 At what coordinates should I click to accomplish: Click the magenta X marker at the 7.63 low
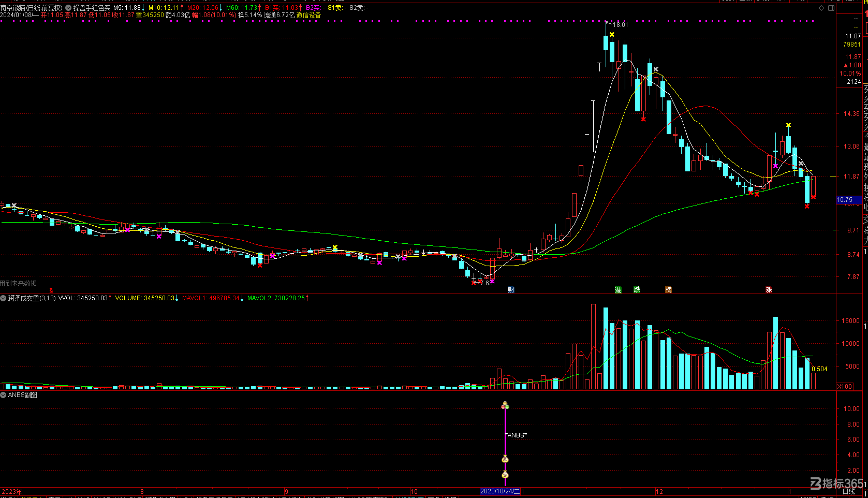click(492, 281)
